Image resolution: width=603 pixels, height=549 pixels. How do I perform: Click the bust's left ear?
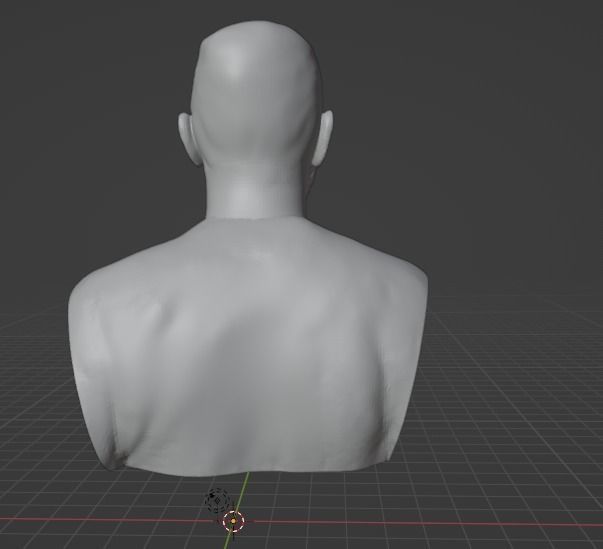(x=187, y=138)
